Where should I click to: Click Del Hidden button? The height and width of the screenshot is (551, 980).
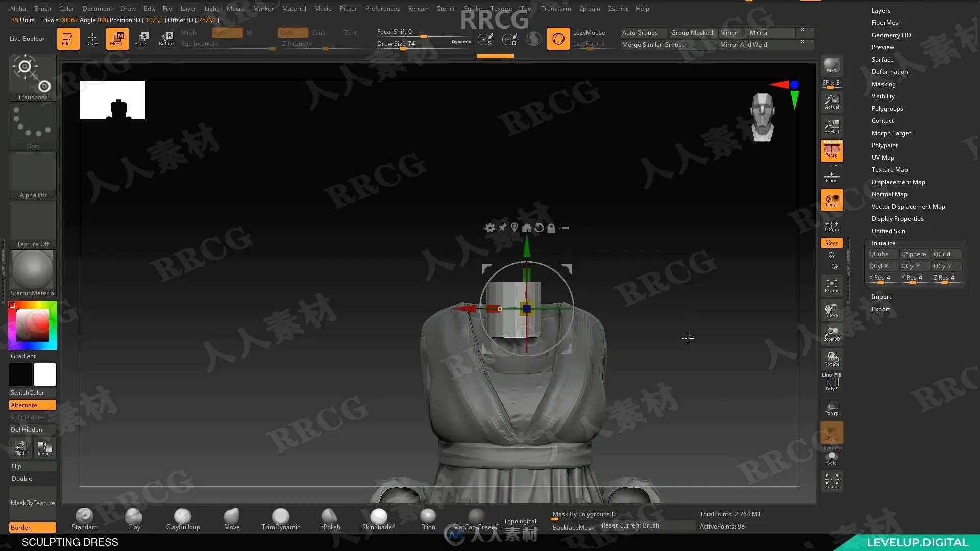coord(33,430)
